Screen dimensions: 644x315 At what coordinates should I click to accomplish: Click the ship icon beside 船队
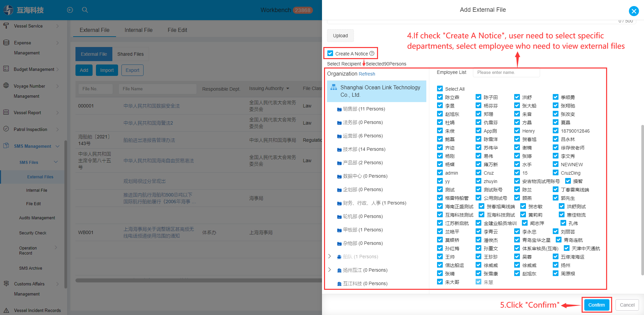(339, 257)
